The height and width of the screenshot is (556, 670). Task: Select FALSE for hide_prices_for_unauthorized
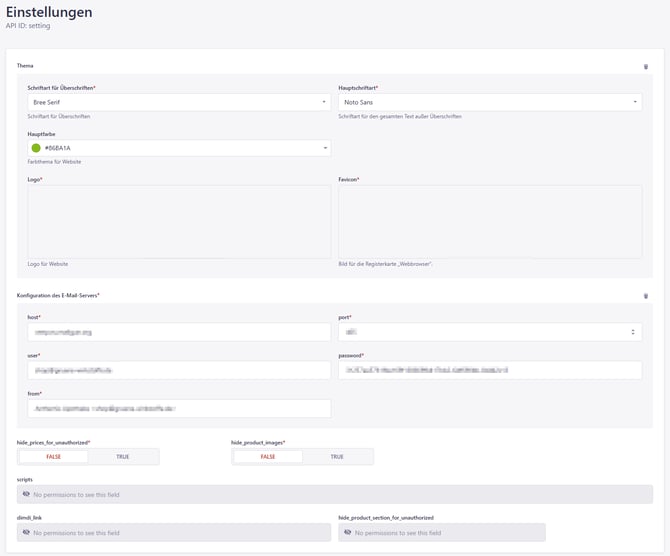(54, 457)
